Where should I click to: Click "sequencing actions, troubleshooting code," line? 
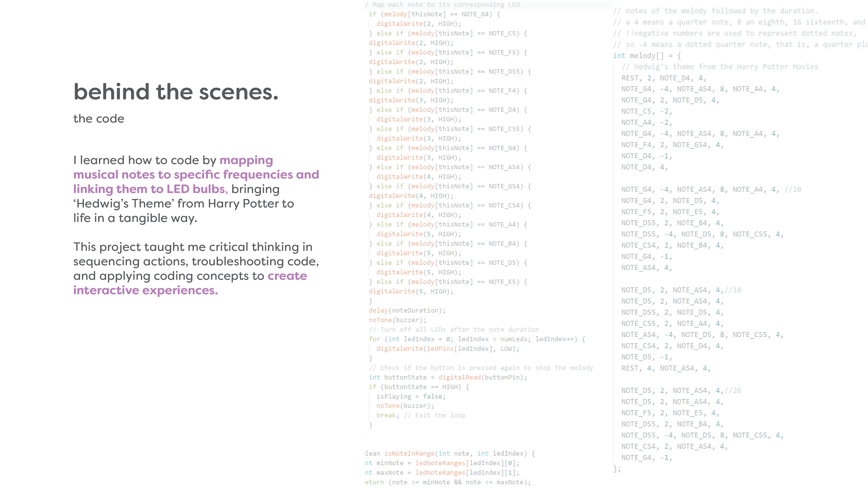[196, 261]
